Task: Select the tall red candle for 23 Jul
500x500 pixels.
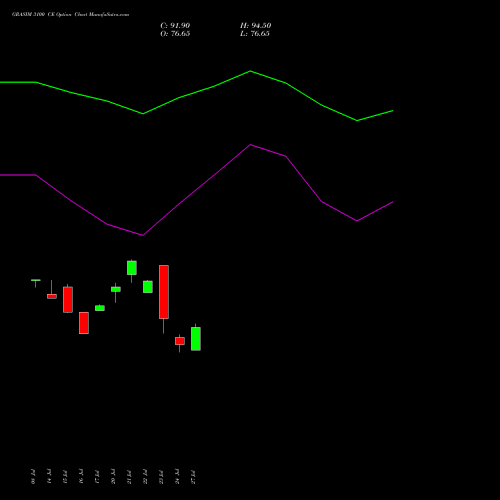Action: click(x=164, y=292)
